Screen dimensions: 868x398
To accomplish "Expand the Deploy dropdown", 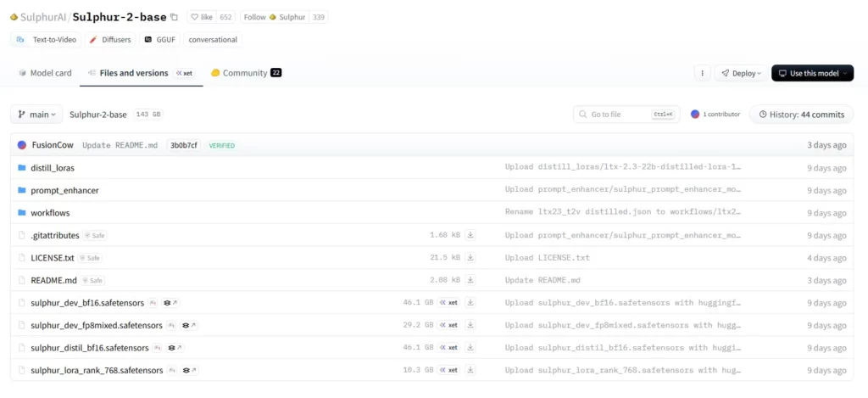I will [741, 73].
